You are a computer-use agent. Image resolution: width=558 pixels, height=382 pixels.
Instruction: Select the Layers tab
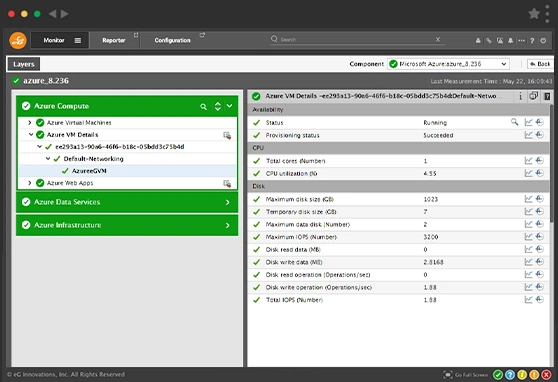click(24, 64)
